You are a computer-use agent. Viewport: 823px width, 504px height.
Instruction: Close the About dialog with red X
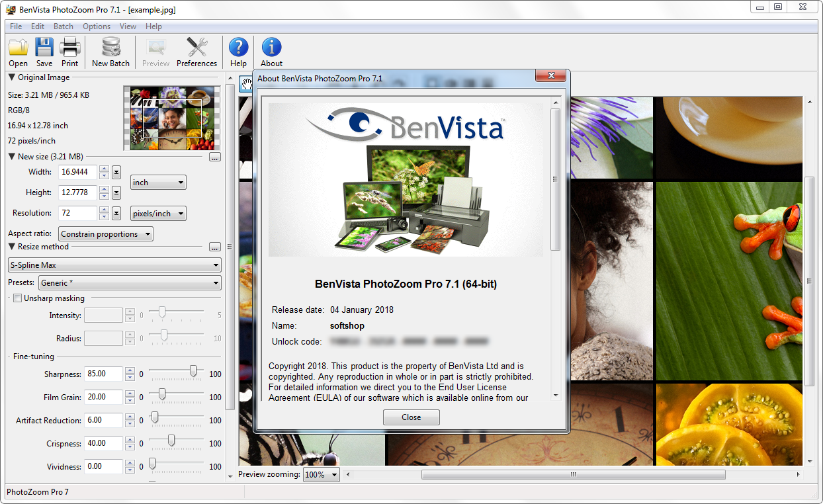click(x=550, y=77)
